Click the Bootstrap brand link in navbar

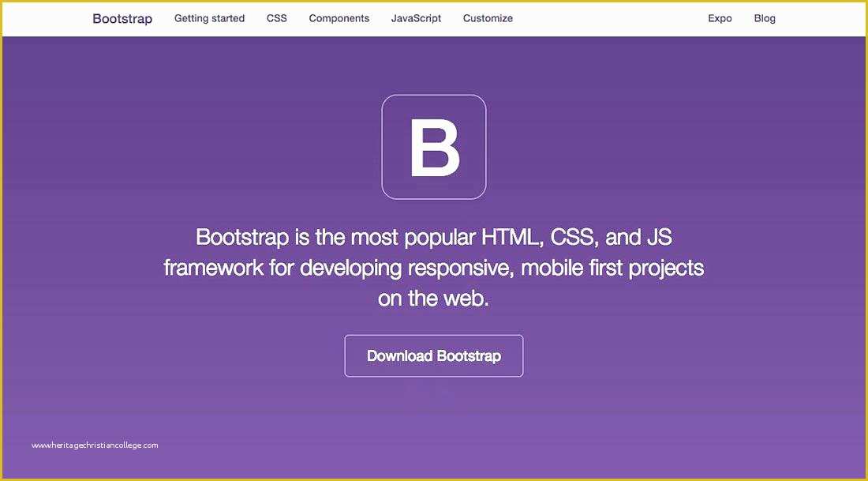tap(122, 18)
